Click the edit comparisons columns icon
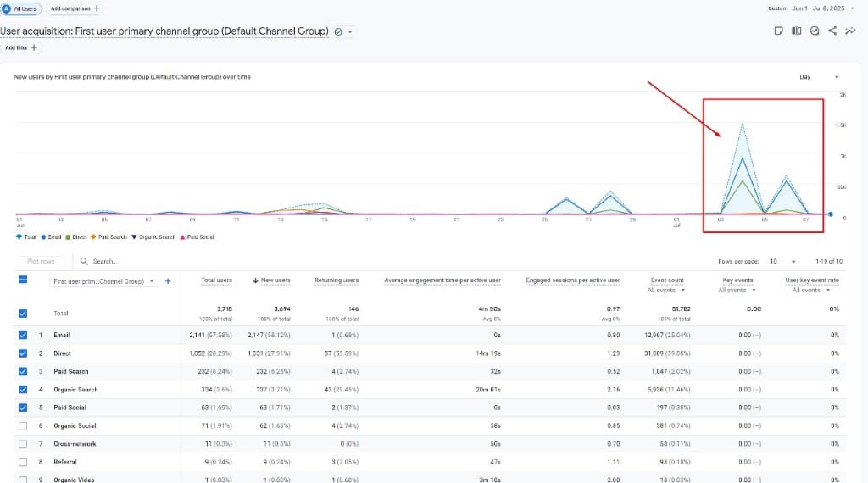 click(x=796, y=31)
